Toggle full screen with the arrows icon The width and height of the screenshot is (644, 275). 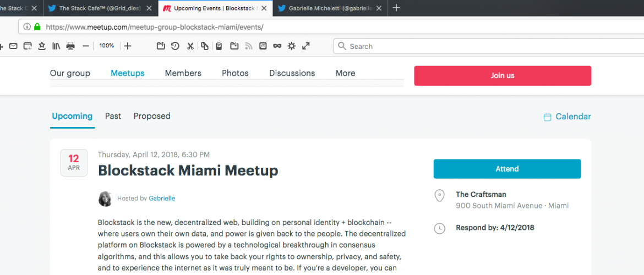coord(306,46)
